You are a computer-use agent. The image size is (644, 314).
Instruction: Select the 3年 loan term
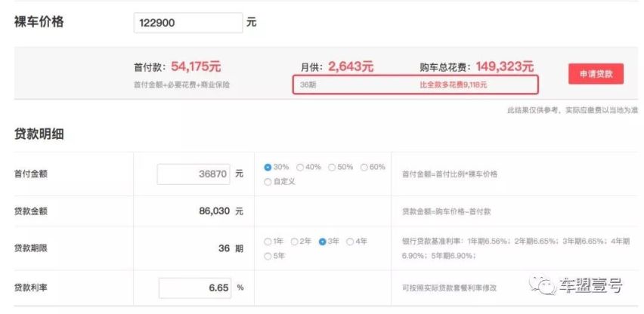(323, 242)
